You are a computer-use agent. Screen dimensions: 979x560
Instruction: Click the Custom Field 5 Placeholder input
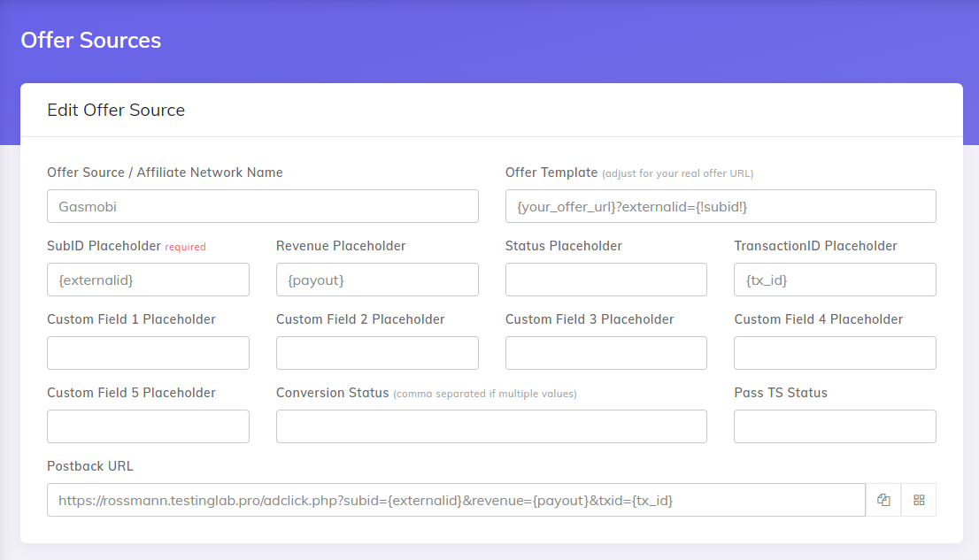tap(148, 426)
